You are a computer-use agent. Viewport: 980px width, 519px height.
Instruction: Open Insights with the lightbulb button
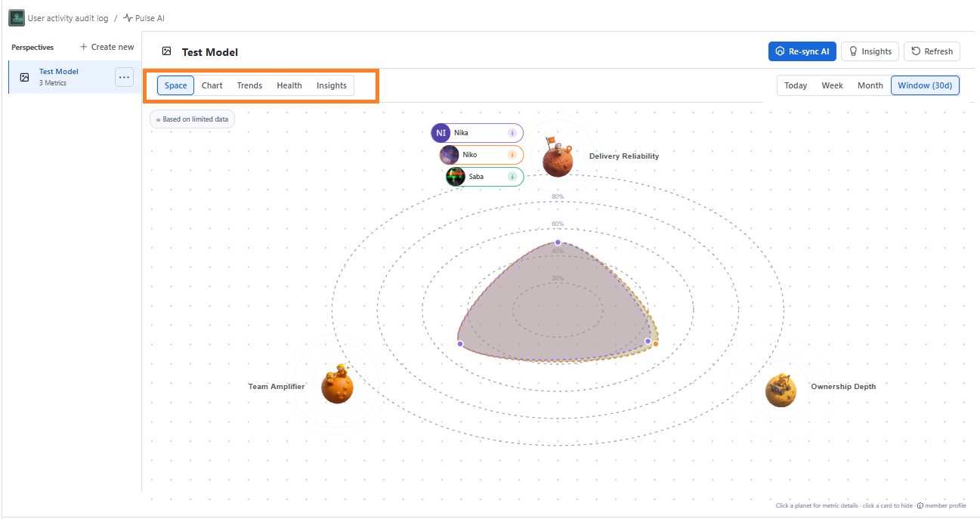click(x=870, y=51)
